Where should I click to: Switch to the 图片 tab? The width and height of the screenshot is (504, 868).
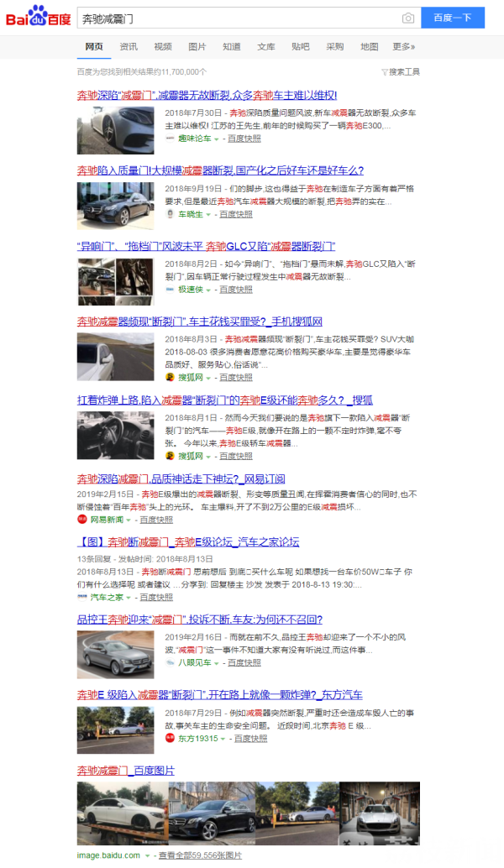click(x=197, y=47)
